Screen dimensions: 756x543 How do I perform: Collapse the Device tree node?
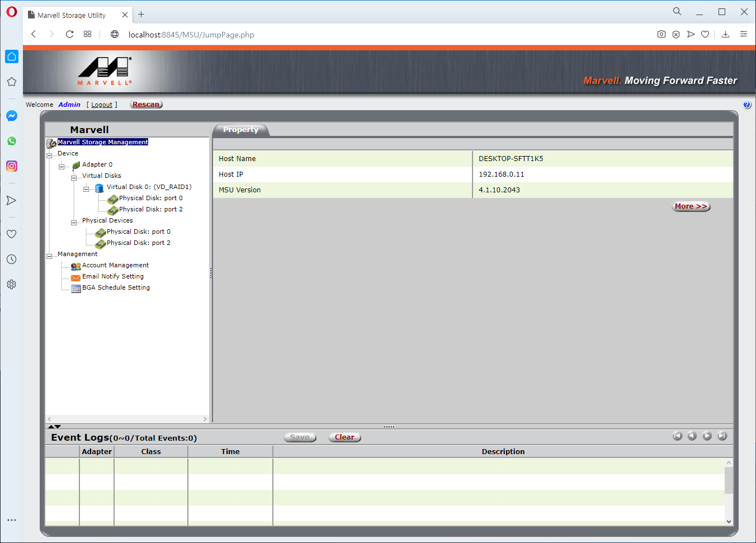(x=49, y=155)
